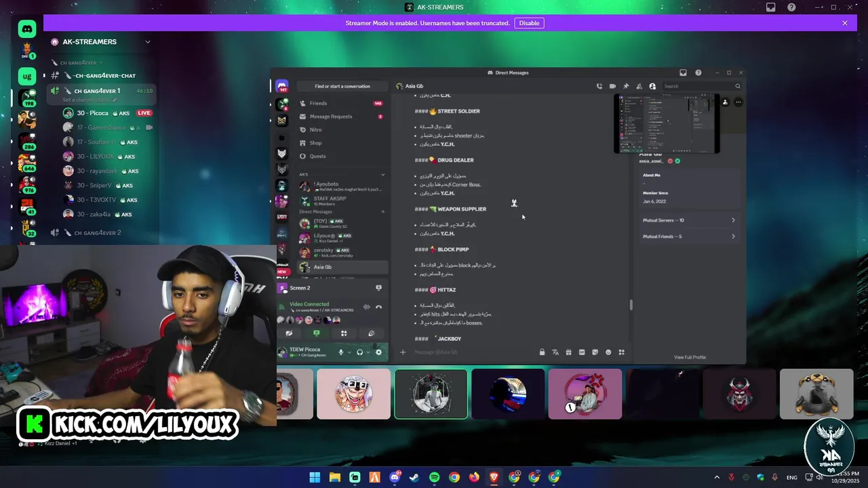Click the activities icon in streamed voice panel
This screenshot has width=868, height=488.
(344, 333)
